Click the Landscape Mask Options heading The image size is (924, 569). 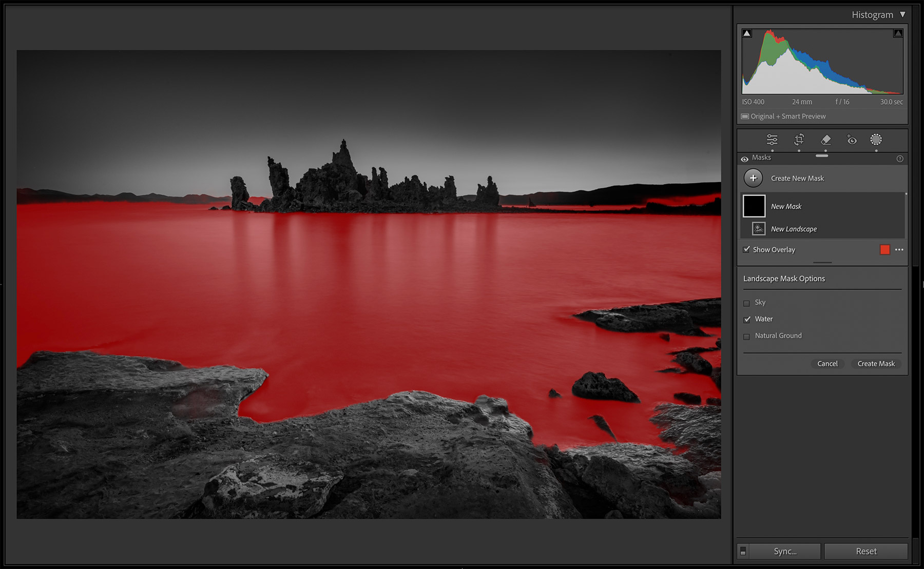point(784,279)
